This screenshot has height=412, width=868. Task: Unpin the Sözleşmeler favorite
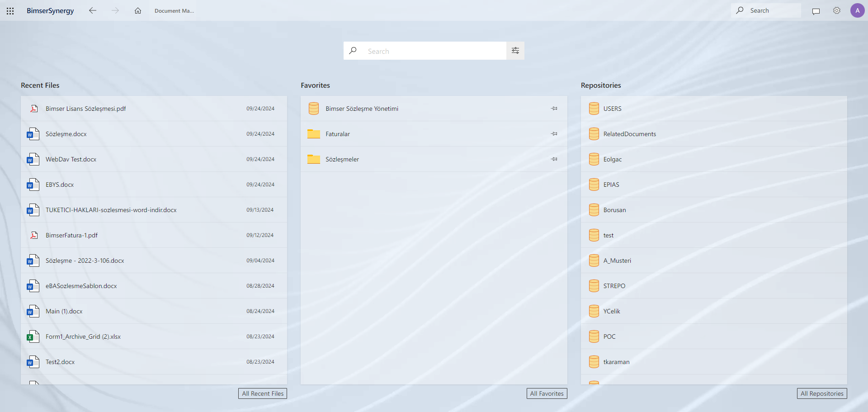(554, 159)
